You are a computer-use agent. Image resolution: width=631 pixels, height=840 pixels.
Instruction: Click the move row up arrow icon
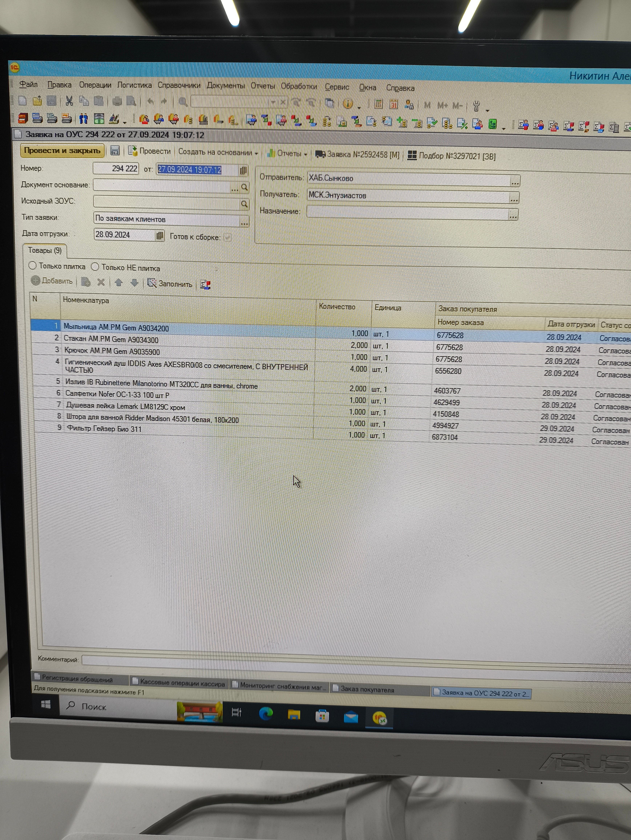click(118, 282)
